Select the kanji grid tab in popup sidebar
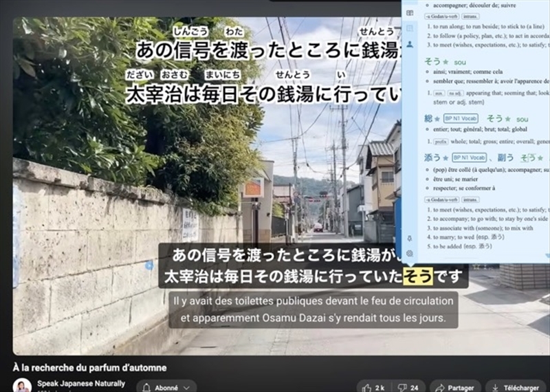550x392 pixels. point(410,28)
